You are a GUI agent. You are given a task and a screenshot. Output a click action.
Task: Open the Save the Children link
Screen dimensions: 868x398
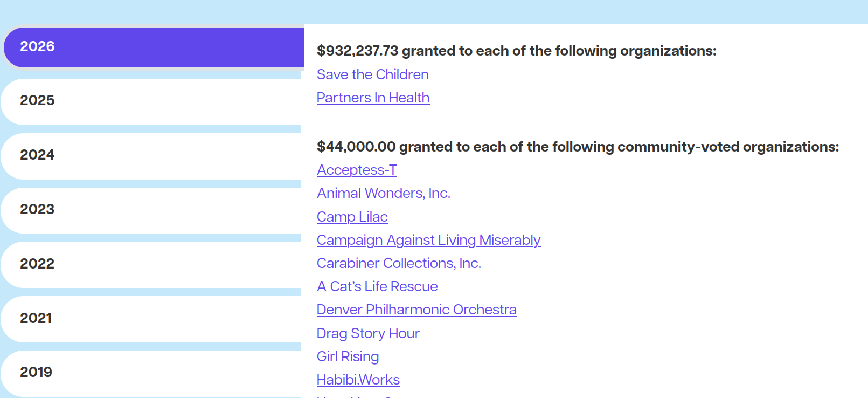[x=373, y=74]
